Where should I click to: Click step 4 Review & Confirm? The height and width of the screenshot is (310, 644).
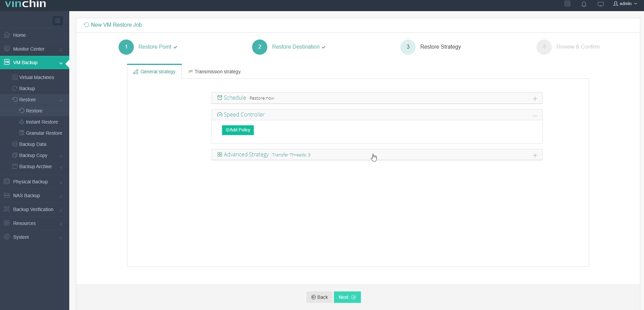[568, 47]
